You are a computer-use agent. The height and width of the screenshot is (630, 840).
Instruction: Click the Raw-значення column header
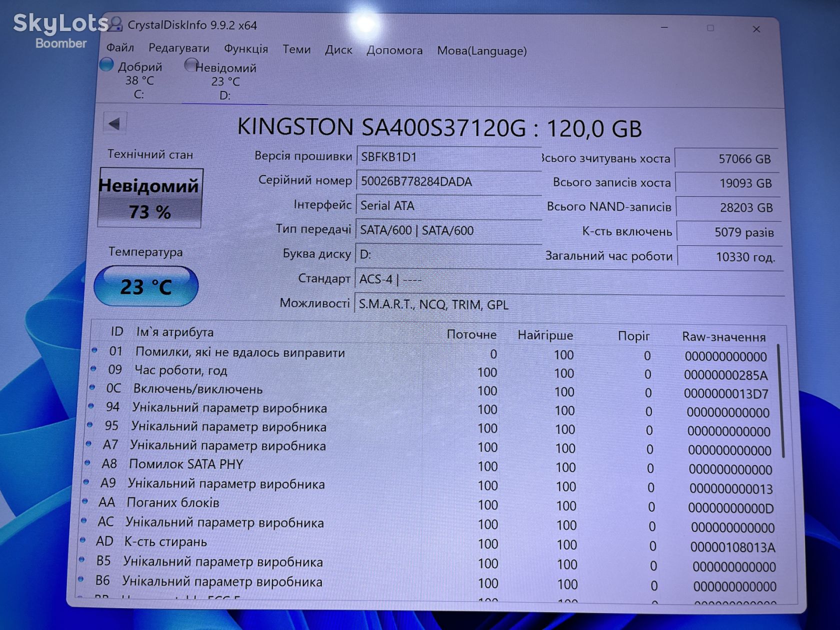click(723, 337)
